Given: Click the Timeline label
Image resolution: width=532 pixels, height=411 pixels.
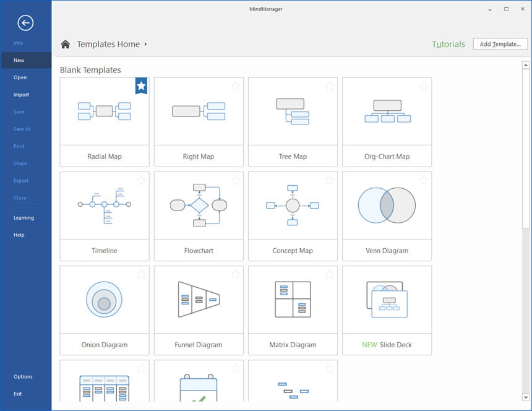Looking at the screenshot, I should pos(104,251).
